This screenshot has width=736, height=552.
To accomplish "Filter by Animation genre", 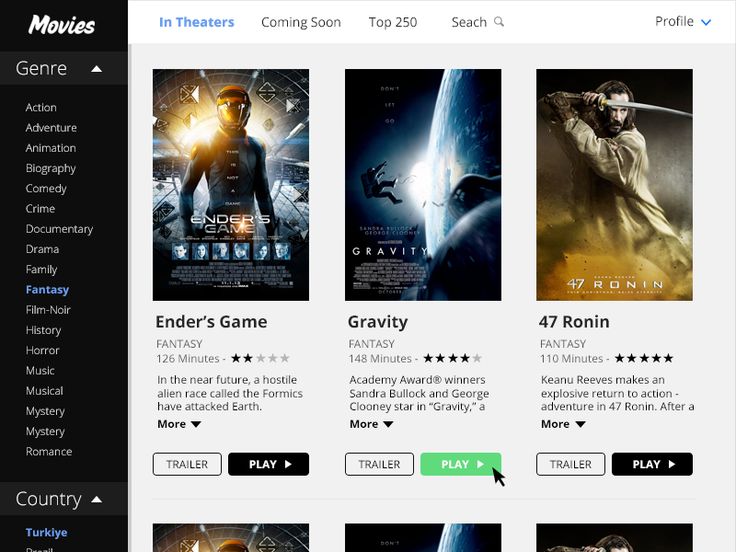I will (x=51, y=148).
